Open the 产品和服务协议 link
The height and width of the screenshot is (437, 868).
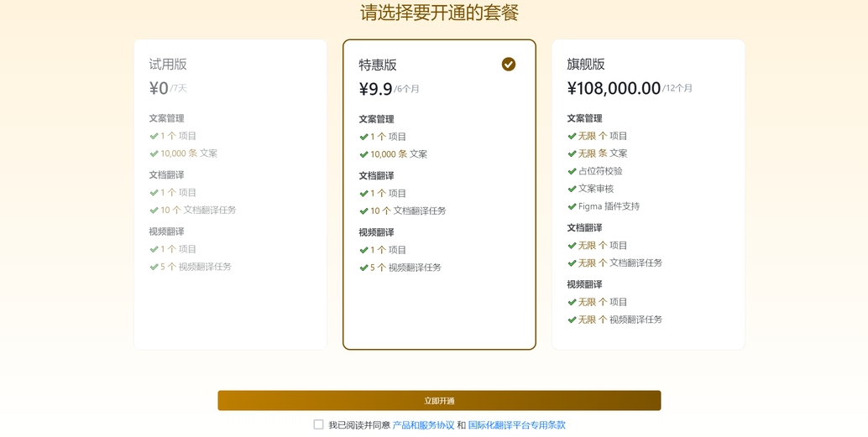click(x=423, y=425)
